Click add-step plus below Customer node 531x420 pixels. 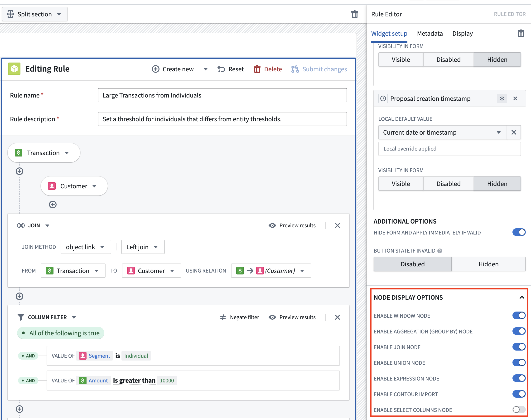coord(53,204)
